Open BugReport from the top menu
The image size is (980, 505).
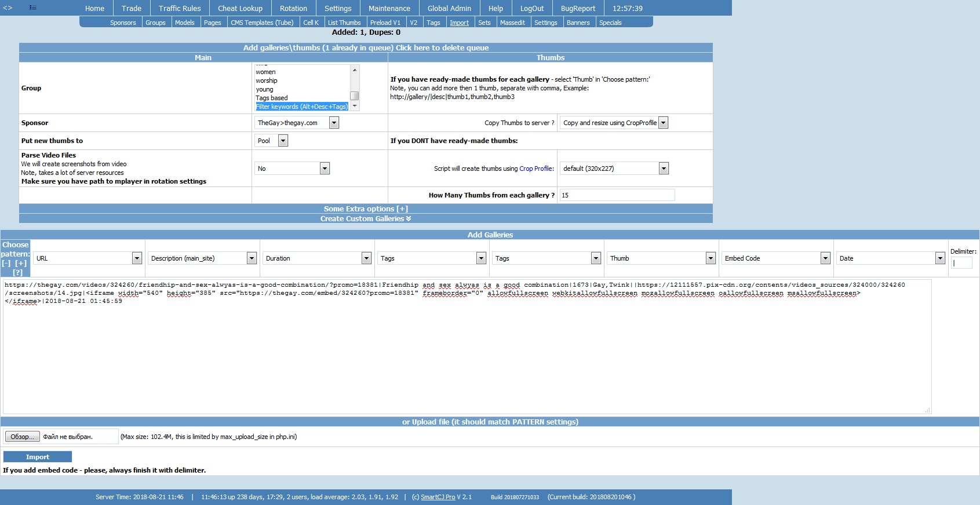point(578,8)
